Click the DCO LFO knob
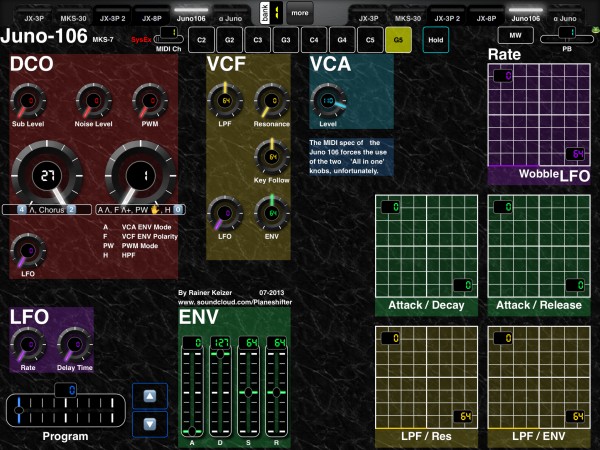The width and height of the screenshot is (600, 450). (x=28, y=251)
